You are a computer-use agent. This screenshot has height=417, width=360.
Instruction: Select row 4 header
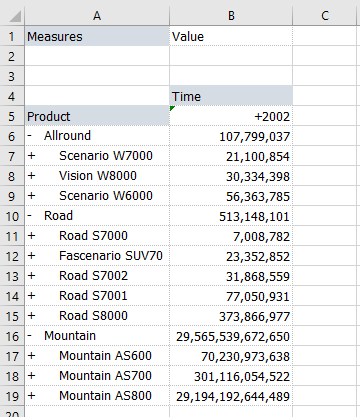point(12,96)
